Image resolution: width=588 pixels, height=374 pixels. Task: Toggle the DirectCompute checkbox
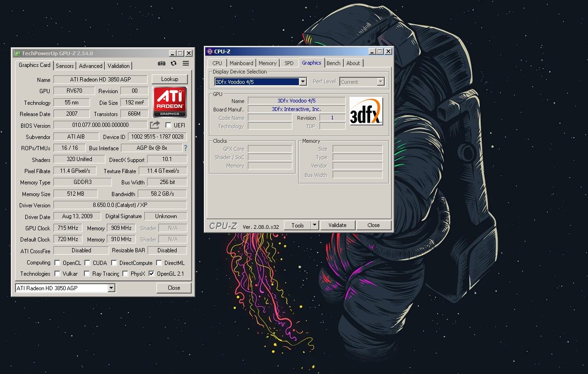click(114, 263)
